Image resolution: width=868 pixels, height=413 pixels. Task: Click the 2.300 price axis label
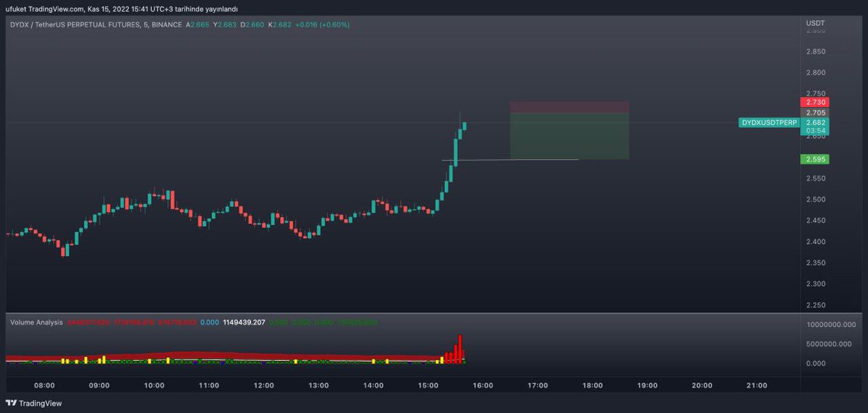816,284
